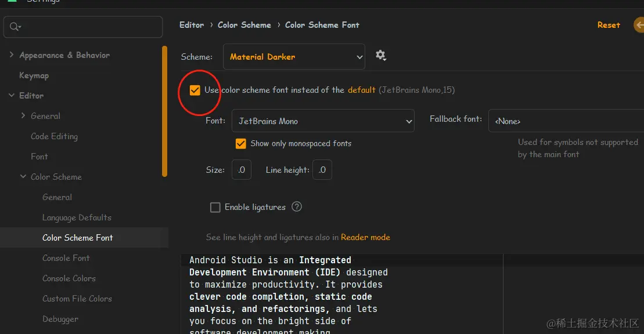The width and height of the screenshot is (644, 334).
Task: Click the ligatures help question mark icon
Action: tap(297, 207)
